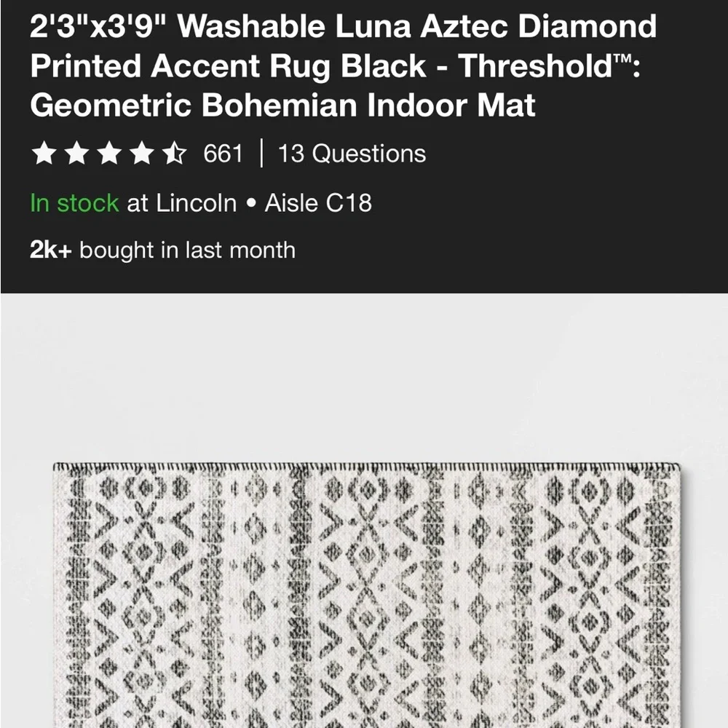728x728 pixels.
Task: Click the divider between 661 and Questions
Action: (261, 153)
